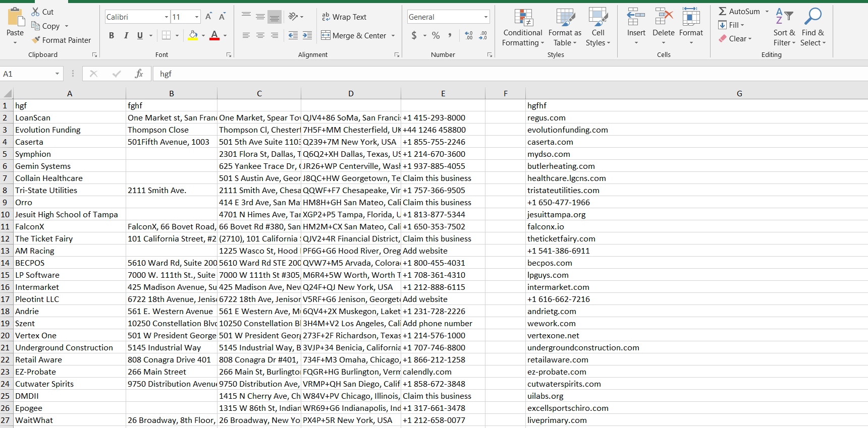Open the Calibri font name dropdown
Viewport: 868px width, 428px height.
pos(167,17)
